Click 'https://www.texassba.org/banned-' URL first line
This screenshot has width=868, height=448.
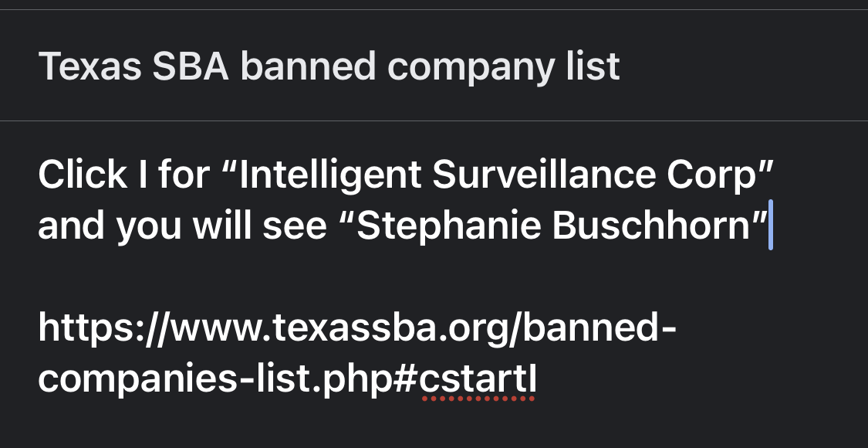pyautogui.click(x=357, y=328)
